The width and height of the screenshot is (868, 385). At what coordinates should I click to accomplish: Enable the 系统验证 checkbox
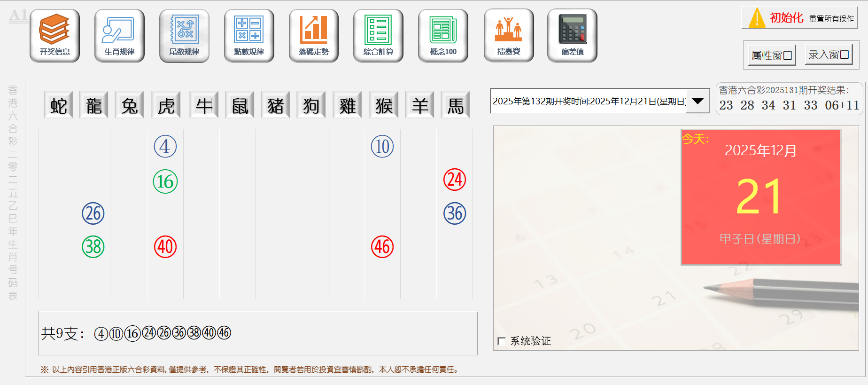502,341
